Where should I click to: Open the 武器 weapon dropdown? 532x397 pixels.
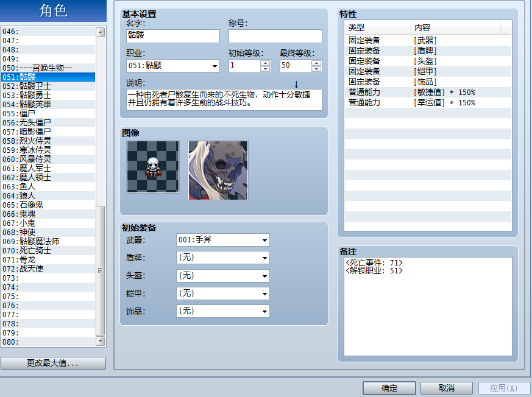click(223, 240)
